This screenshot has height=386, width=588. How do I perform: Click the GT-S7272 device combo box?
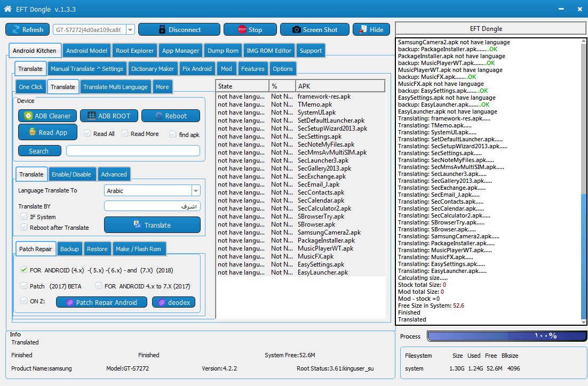[x=94, y=30]
